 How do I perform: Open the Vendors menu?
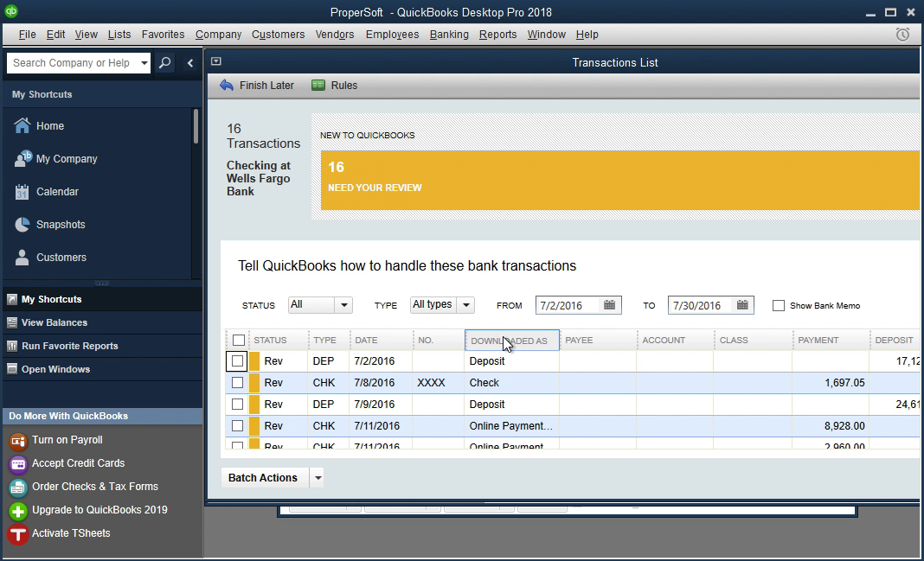335,35
